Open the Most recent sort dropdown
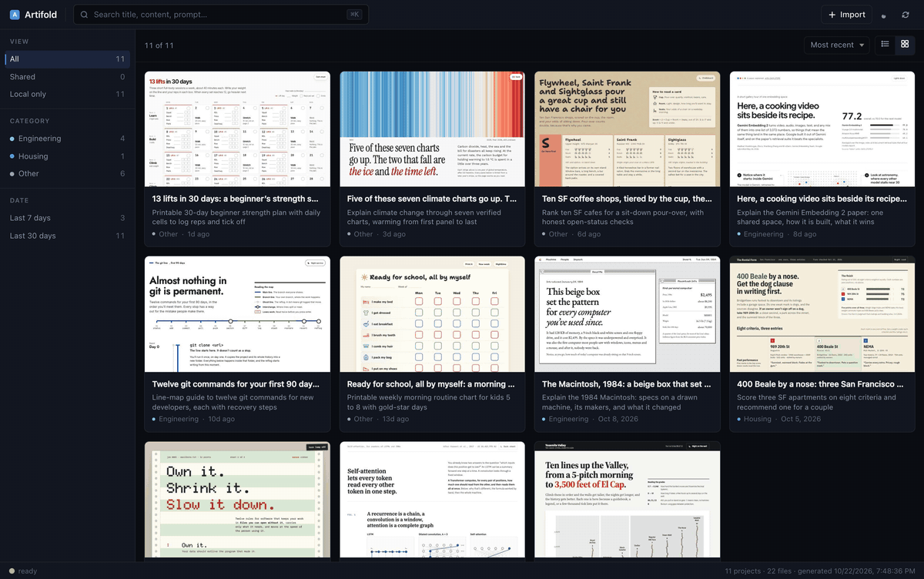The image size is (924, 579). tap(837, 45)
